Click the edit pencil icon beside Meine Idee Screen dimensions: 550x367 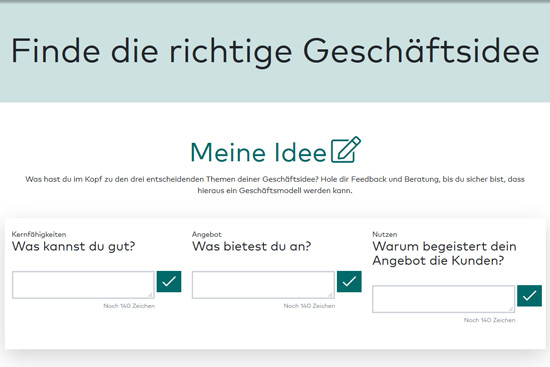pos(346,150)
